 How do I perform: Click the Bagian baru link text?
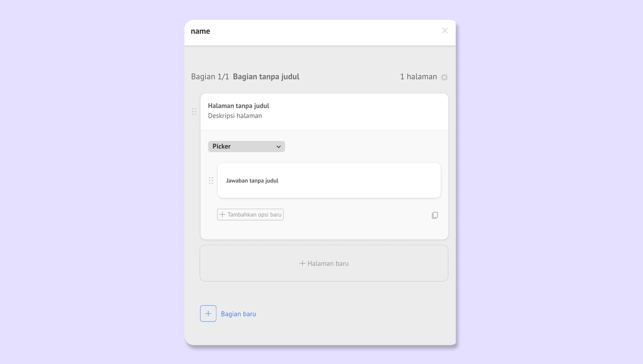click(x=238, y=314)
